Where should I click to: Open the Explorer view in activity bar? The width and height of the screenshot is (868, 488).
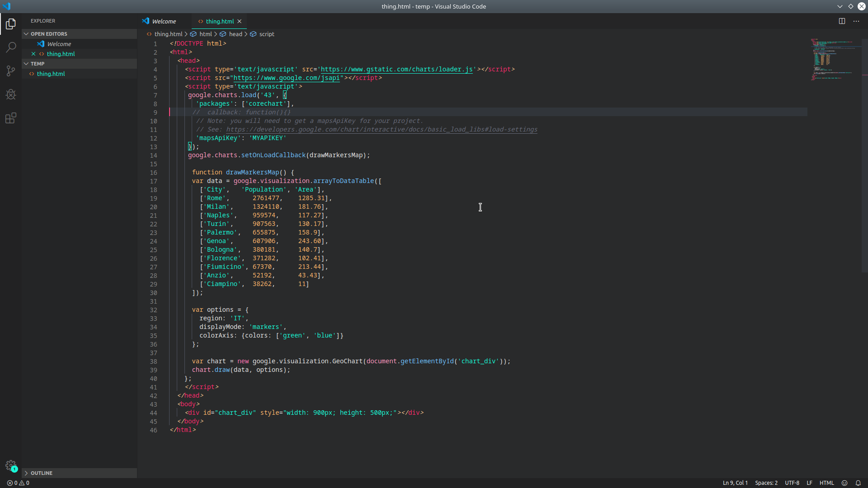click(11, 23)
